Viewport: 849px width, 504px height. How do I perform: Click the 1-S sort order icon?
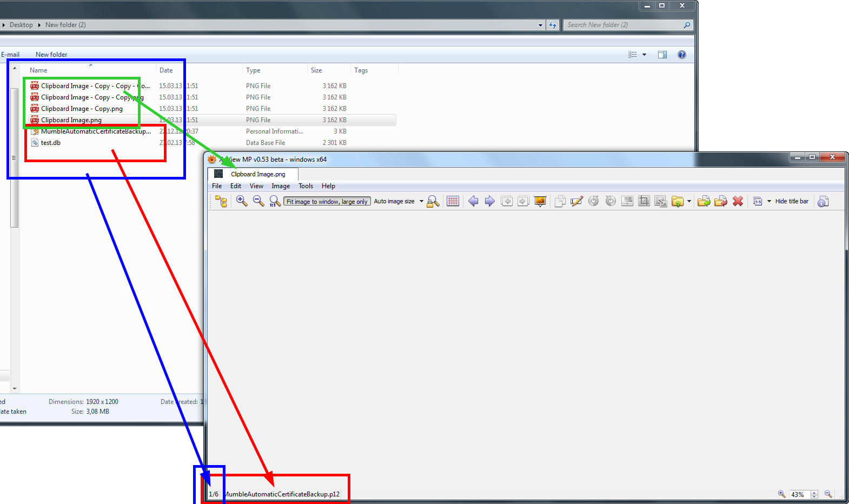tap(758, 201)
